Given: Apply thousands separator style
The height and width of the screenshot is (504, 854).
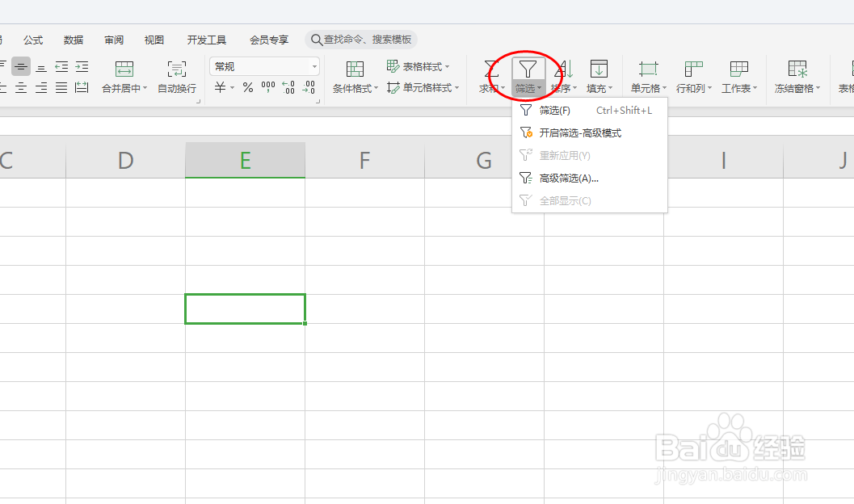Looking at the screenshot, I should tap(268, 87).
